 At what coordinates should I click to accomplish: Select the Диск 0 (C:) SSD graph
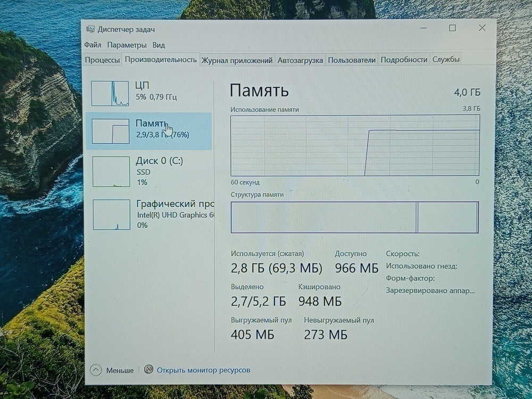[x=110, y=170]
